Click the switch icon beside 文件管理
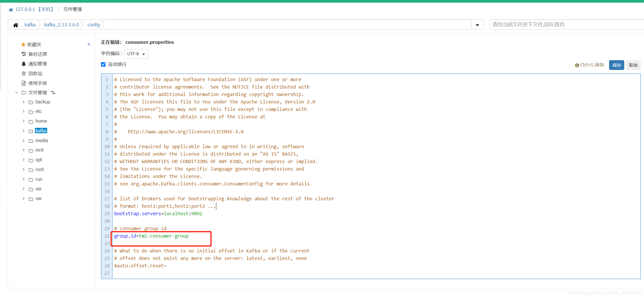The width and height of the screenshot is (644, 298). 53,93
